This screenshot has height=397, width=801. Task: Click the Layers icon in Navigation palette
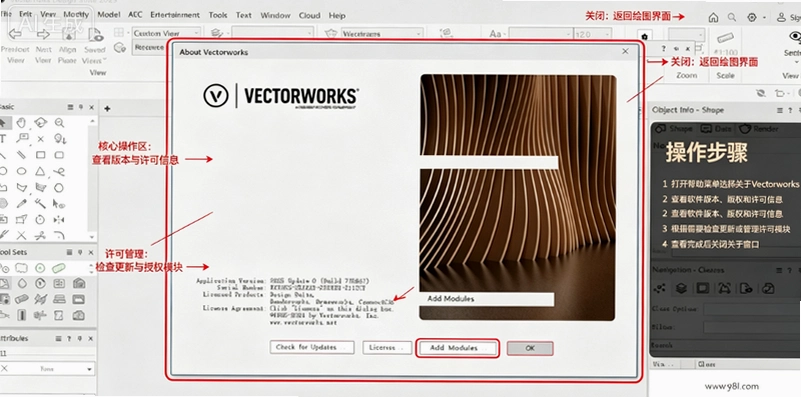point(681,289)
